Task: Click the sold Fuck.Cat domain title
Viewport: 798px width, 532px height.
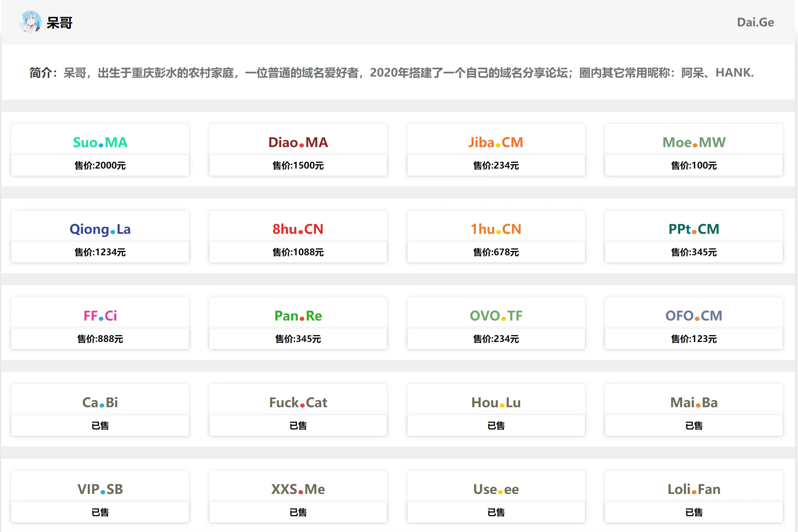Action: tap(298, 402)
